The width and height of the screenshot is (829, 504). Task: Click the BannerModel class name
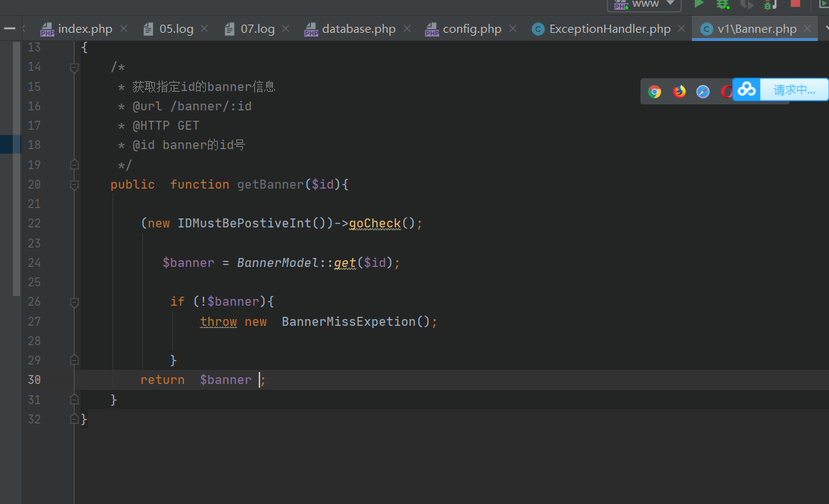[x=277, y=263]
